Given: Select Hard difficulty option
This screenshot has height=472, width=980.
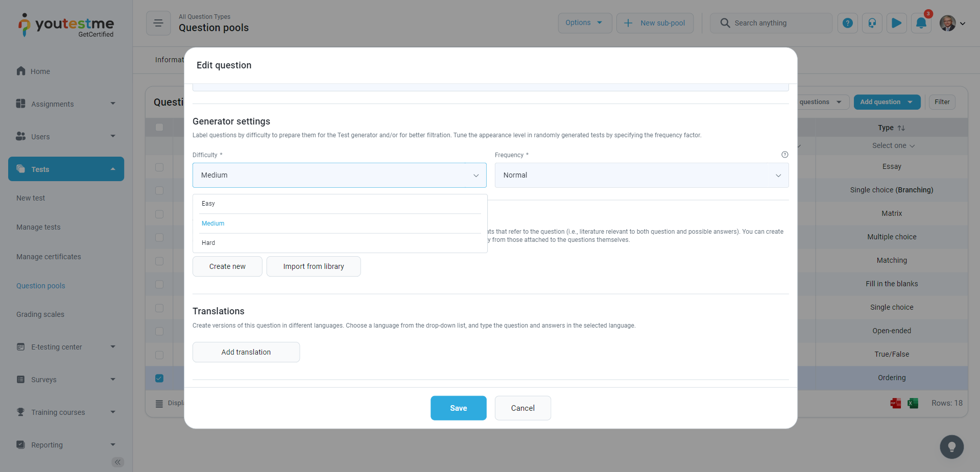Looking at the screenshot, I should coord(208,243).
